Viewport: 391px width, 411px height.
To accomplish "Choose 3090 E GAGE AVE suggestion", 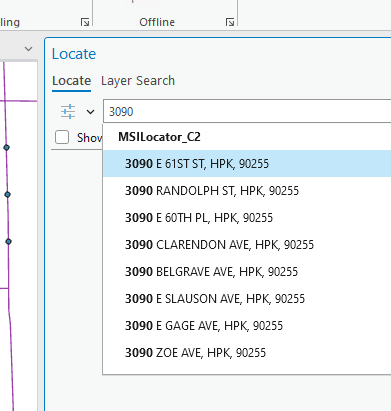I will pyautogui.click(x=247, y=326).
